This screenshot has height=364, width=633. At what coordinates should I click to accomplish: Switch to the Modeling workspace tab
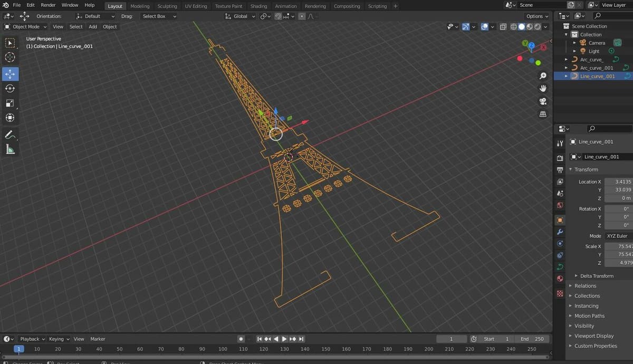tap(140, 6)
